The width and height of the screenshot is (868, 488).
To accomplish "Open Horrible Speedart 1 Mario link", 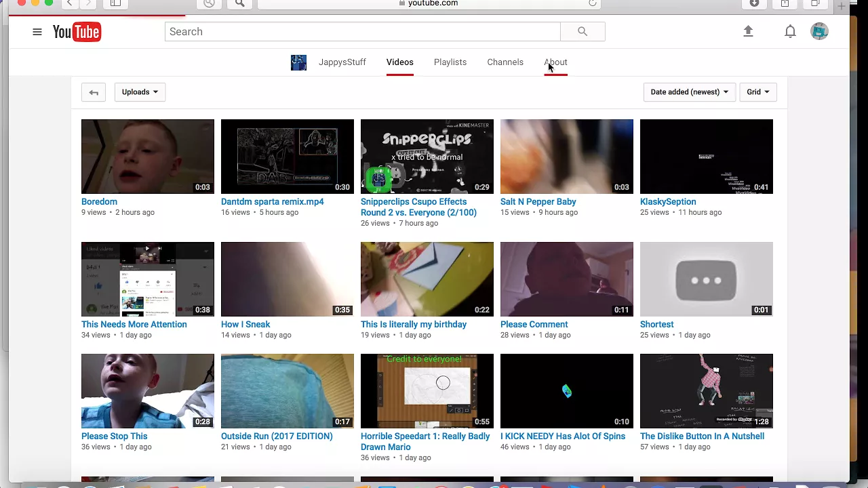I will click(x=425, y=442).
